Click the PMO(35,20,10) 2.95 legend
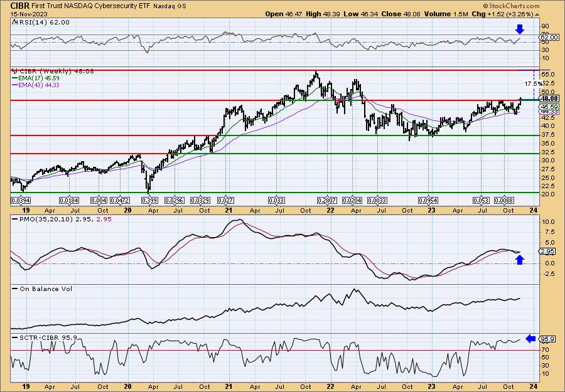 point(62,219)
